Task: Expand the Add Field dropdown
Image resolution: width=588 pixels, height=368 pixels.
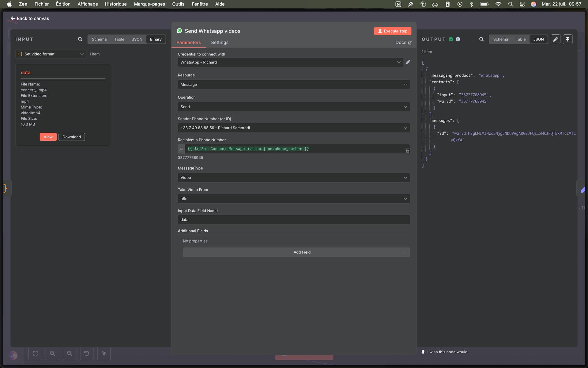Action: pyautogui.click(x=296, y=252)
